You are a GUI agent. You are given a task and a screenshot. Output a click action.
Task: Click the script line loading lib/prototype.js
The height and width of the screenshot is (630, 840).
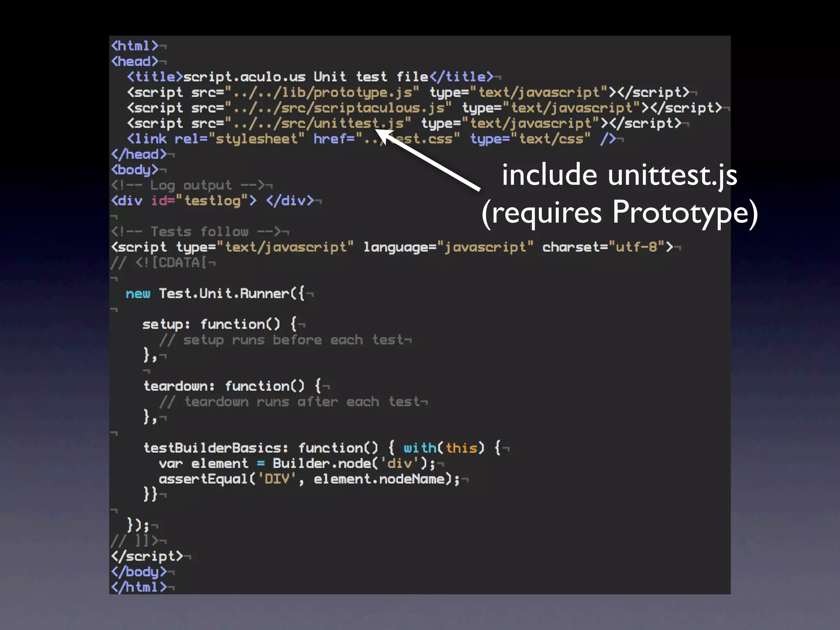(408, 92)
